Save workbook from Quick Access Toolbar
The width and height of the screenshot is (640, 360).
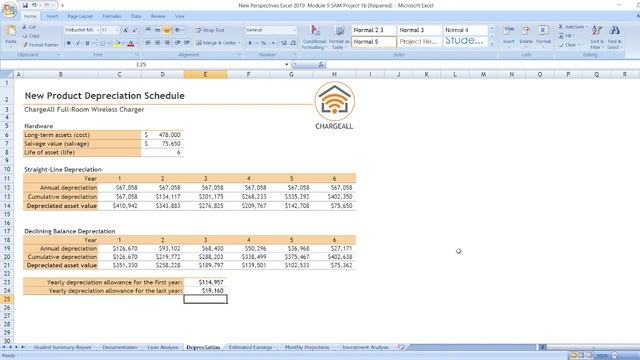click(25, 5)
